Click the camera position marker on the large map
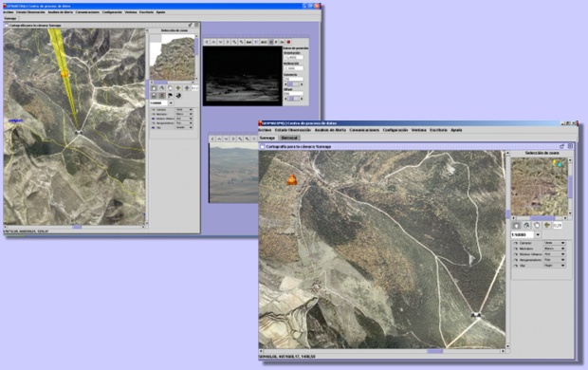 pos(476,314)
